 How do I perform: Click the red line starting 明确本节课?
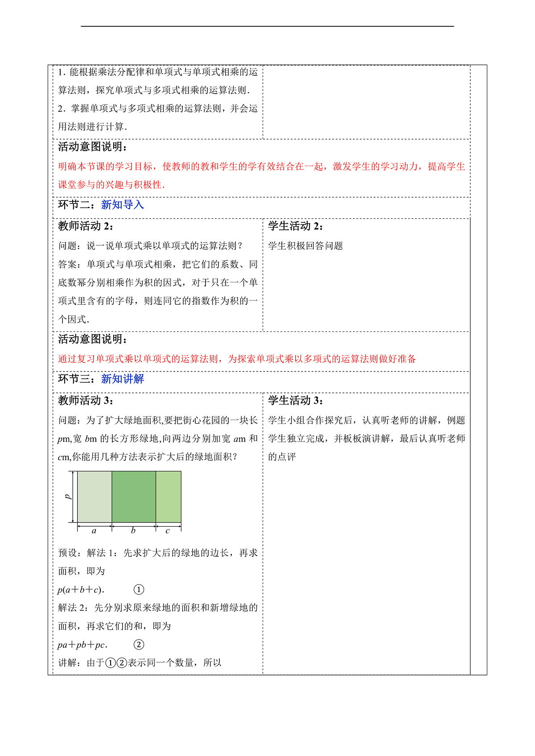tap(261, 167)
